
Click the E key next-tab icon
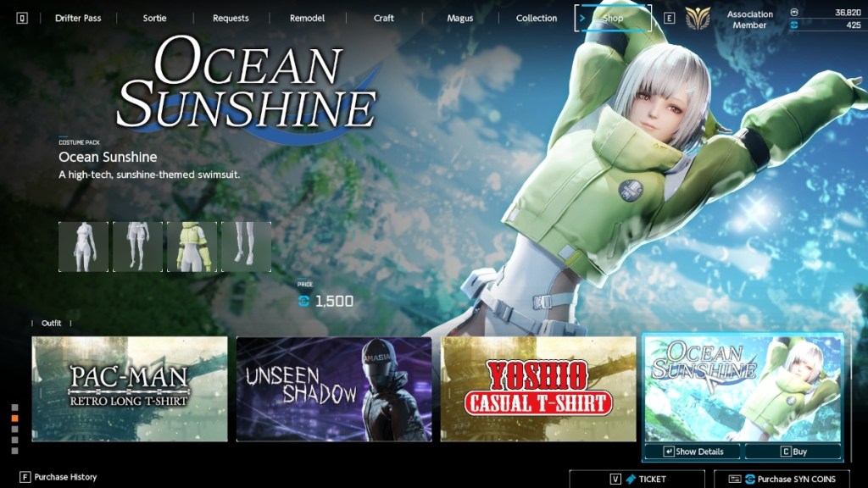(669, 19)
